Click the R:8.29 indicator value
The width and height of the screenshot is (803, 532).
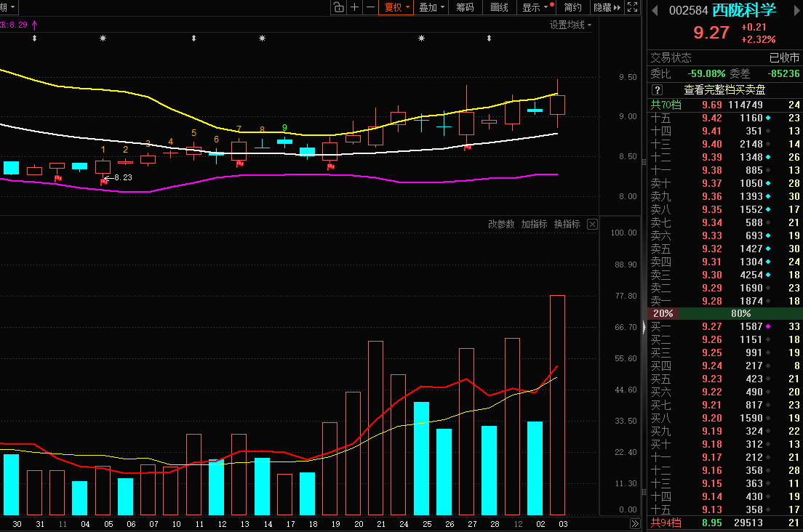(15, 25)
